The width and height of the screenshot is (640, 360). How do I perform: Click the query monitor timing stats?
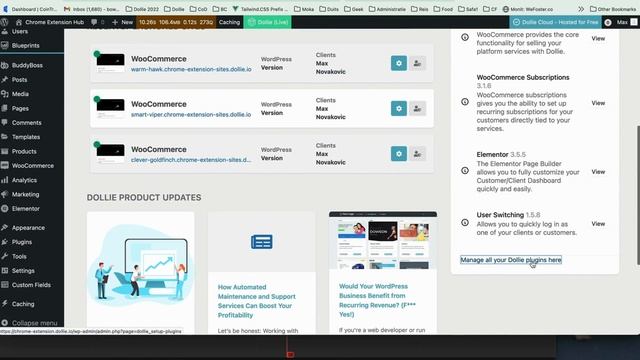pos(176,22)
